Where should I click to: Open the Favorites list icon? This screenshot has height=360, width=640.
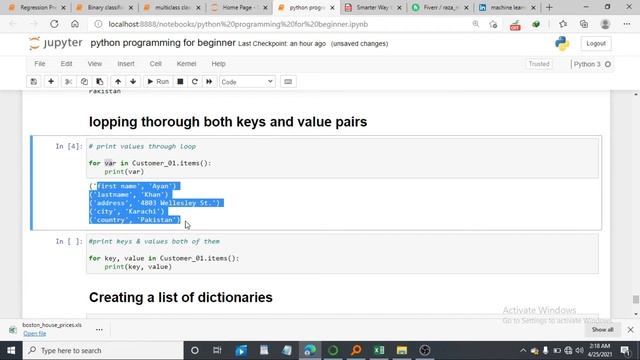[563, 24]
